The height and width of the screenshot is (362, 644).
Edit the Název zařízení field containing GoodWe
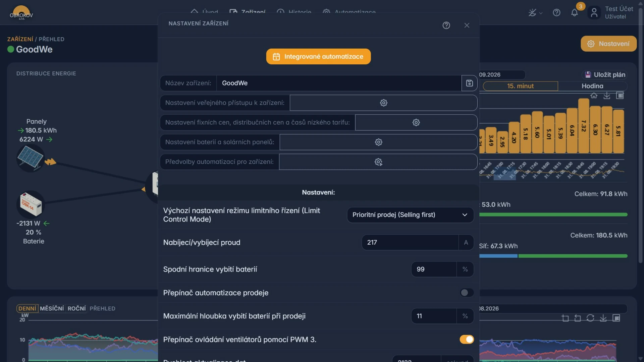339,83
